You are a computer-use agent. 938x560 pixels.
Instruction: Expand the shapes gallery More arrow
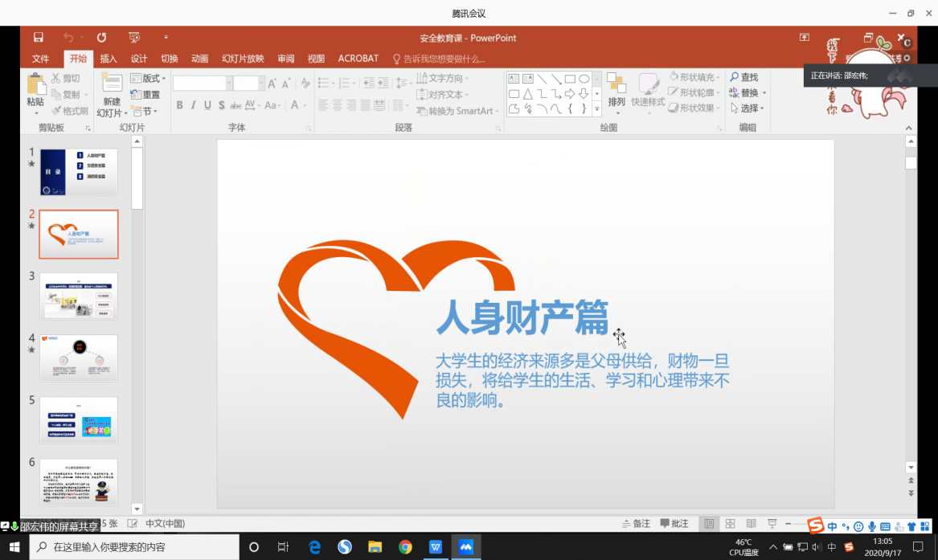(597, 108)
